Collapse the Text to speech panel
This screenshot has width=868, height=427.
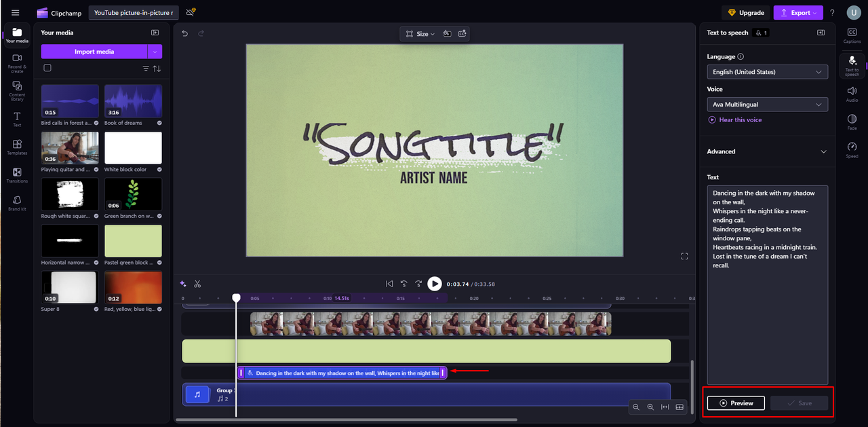click(x=821, y=33)
